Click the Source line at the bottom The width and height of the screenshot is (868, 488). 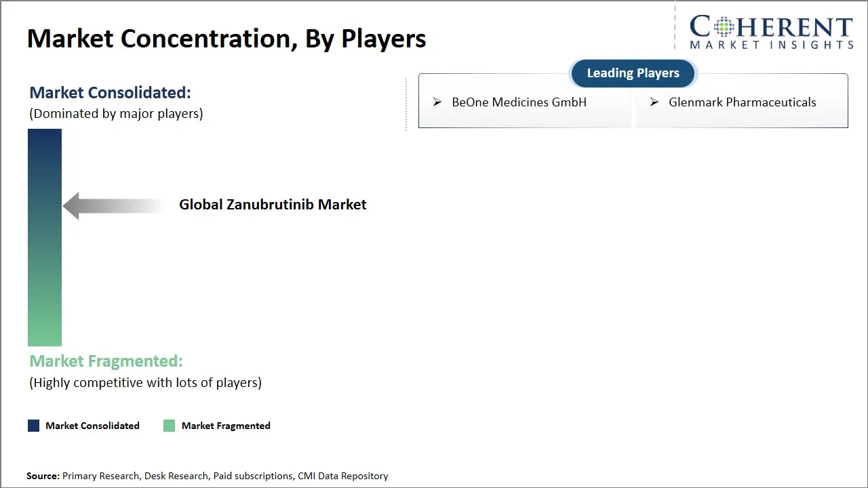click(208, 476)
